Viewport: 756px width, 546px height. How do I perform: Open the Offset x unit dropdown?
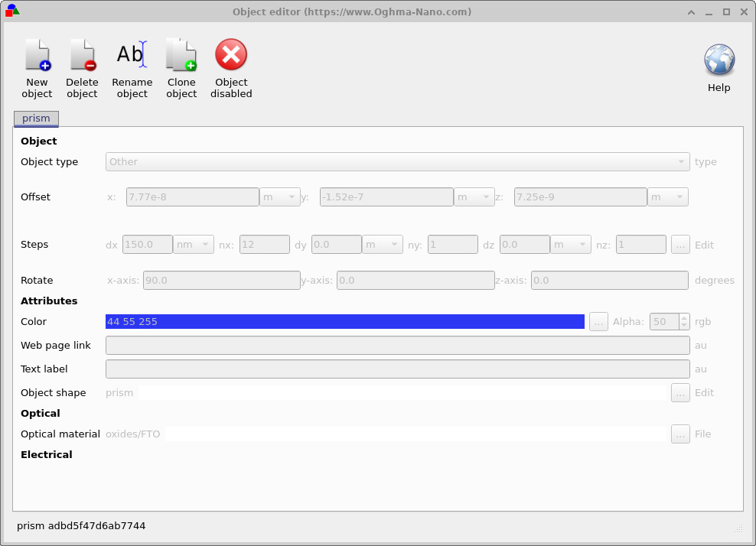pyautogui.click(x=279, y=197)
